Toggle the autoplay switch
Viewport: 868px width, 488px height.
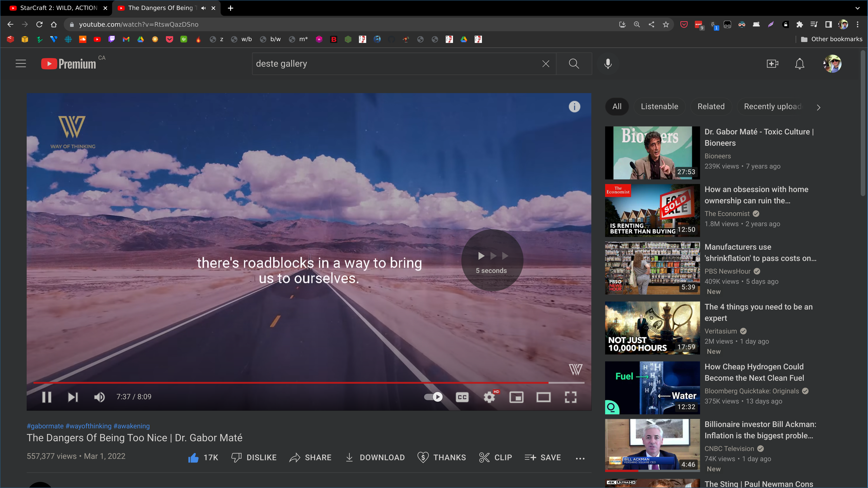(x=433, y=397)
